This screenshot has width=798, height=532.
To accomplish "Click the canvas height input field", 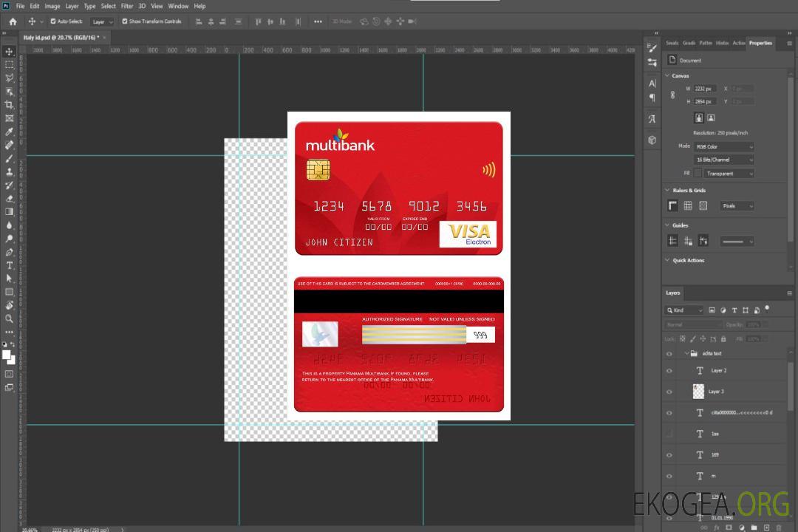I will click(706, 102).
